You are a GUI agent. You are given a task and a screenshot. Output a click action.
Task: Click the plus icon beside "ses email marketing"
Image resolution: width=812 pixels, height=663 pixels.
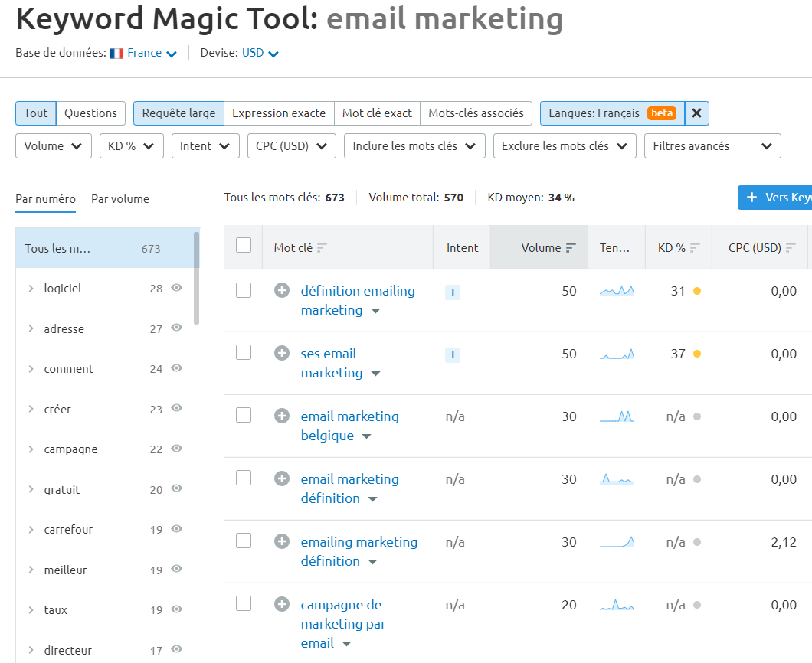[281, 354]
